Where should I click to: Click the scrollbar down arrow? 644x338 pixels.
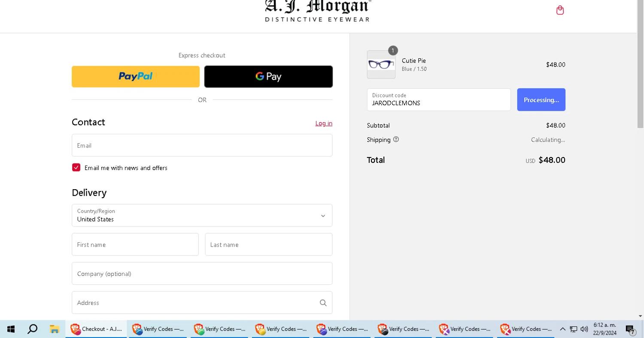640,316
